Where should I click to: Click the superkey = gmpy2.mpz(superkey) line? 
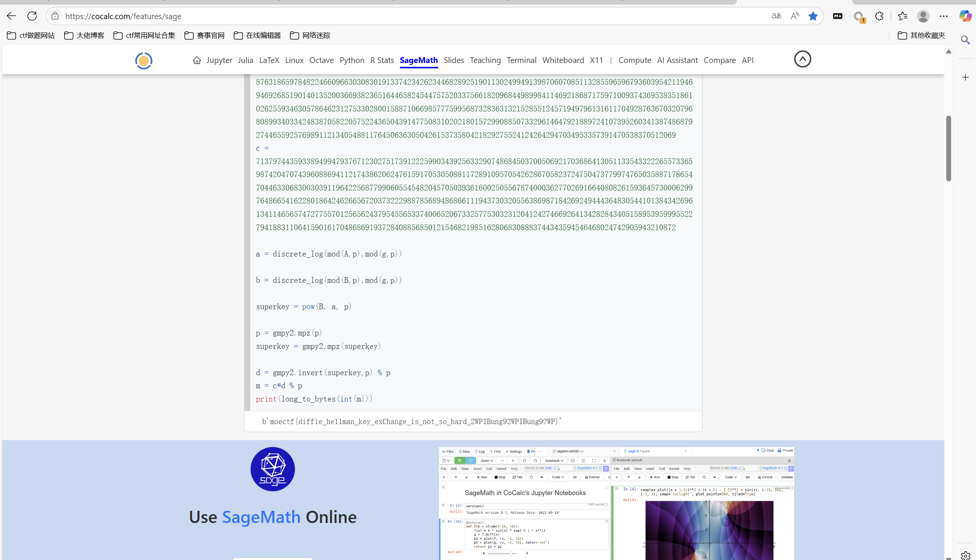click(x=318, y=346)
